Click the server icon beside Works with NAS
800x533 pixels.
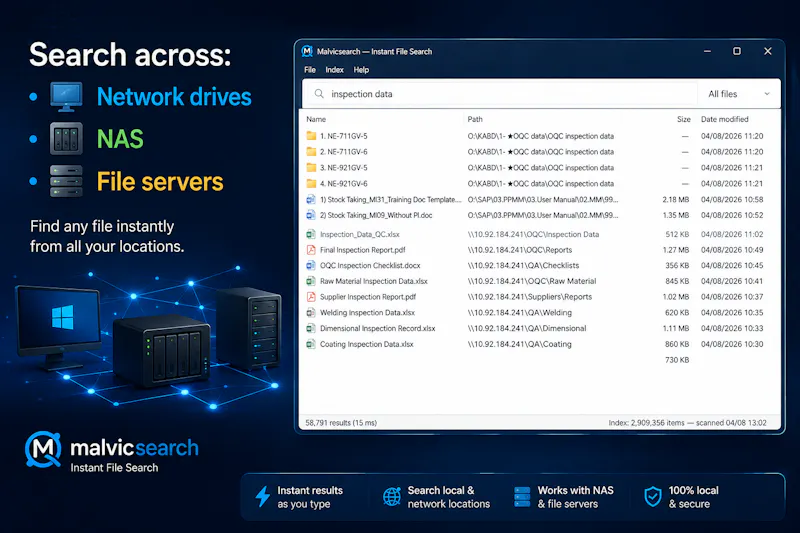coord(522,497)
